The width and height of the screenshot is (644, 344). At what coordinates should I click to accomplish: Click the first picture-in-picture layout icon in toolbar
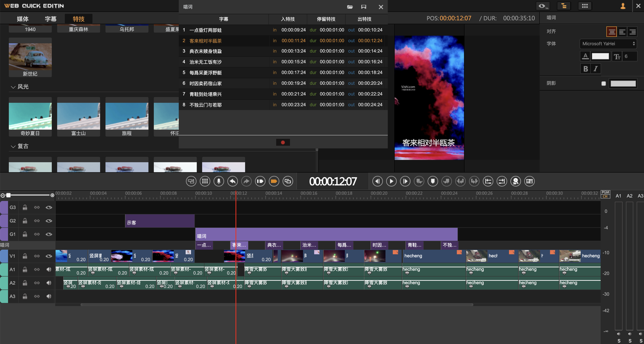point(191,181)
